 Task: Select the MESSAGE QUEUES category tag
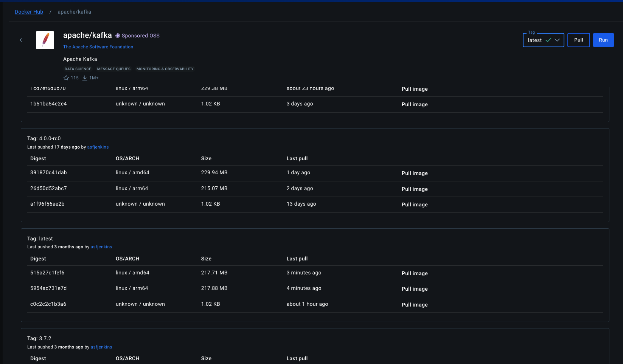click(x=114, y=69)
